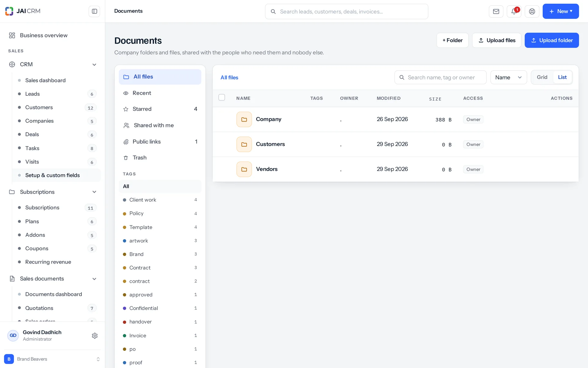The height and width of the screenshot is (368, 588).
Task: Open the New dropdown button
Action: pyautogui.click(x=560, y=11)
